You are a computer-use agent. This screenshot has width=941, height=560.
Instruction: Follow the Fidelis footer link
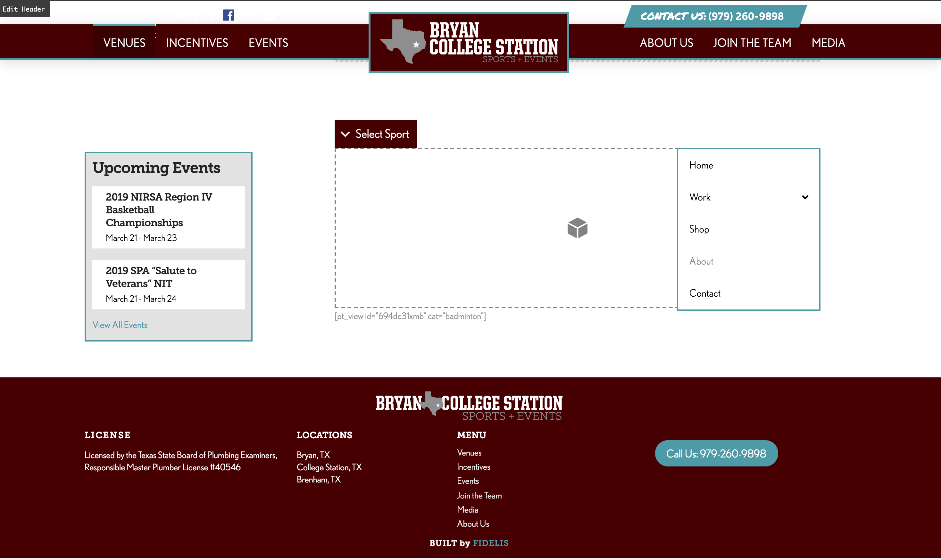[491, 543]
